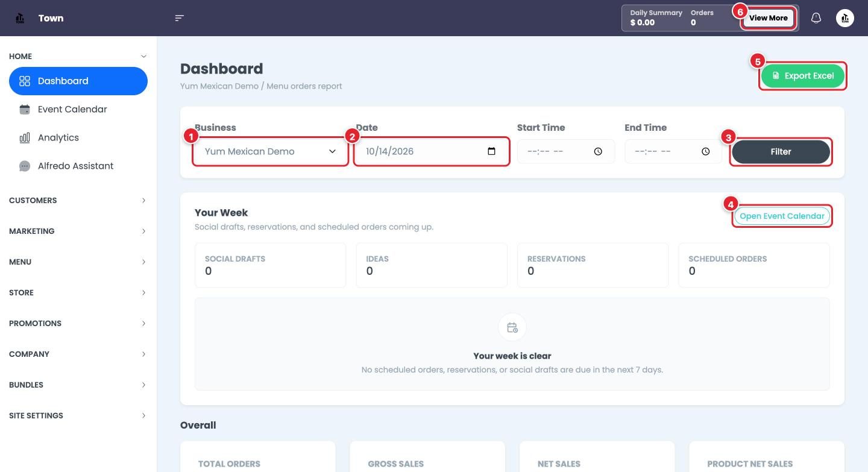The width and height of the screenshot is (868, 472).
Task: Click the RESERVATIONS count card
Action: coord(593,265)
